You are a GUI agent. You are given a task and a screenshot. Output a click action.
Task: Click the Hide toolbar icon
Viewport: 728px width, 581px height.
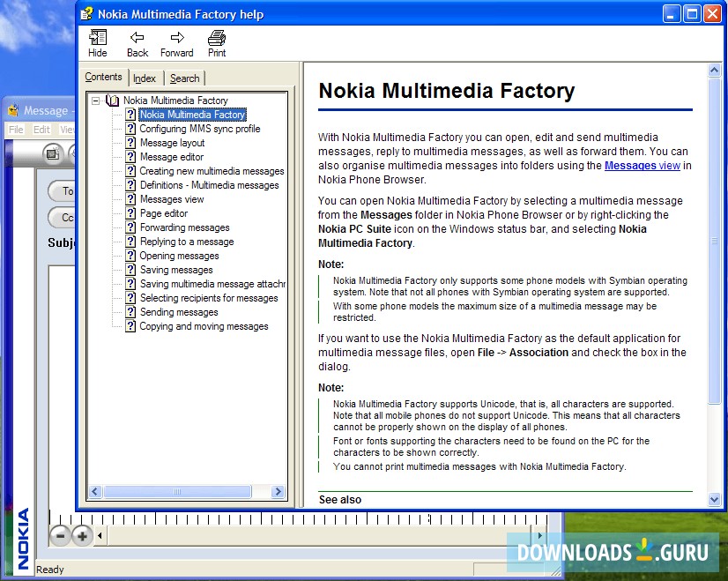[97, 38]
